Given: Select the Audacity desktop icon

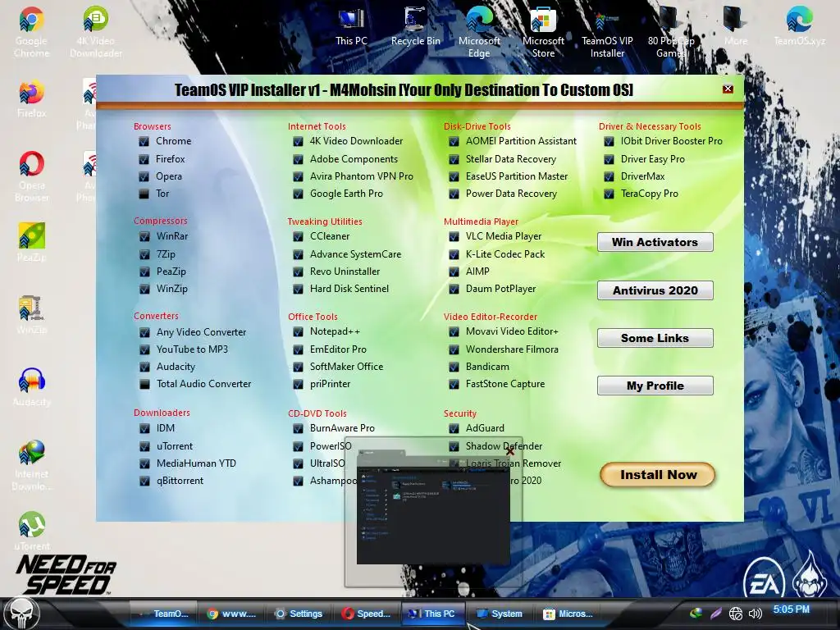Looking at the screenshot, I should (x=31, y=387).
